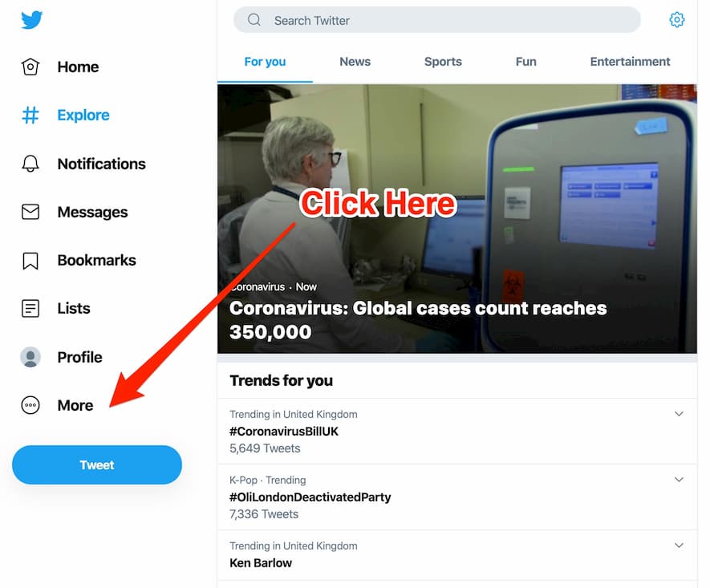The image size is (710, 588).
Task: Open the More ellipsis menu icon
Action: click(30, 405)
